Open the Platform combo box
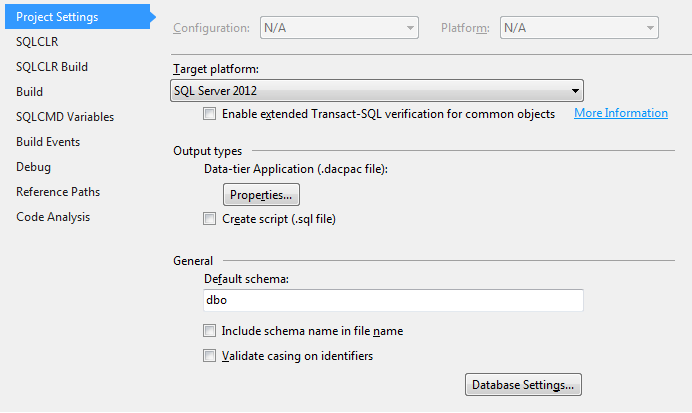Screen dimensions: 692x413 579,28
